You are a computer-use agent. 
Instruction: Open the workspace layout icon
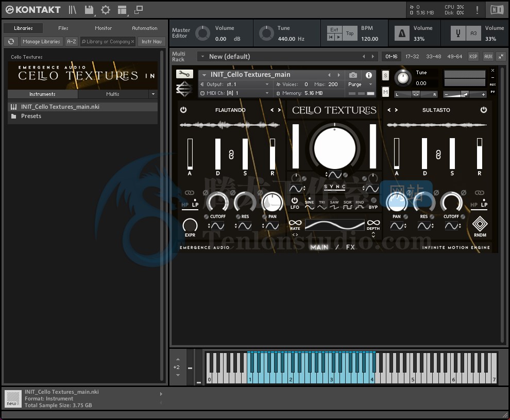[x=122, y=10]
